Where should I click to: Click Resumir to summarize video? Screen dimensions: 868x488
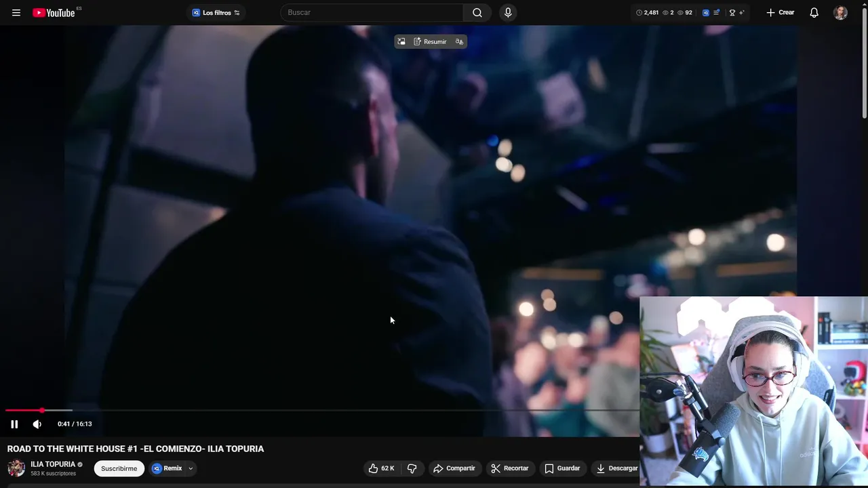tap(430, 42)
